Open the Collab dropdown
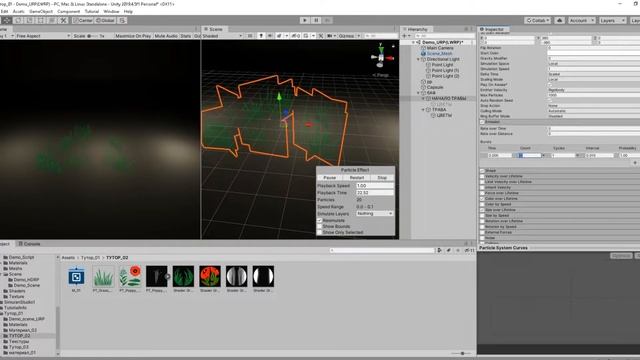This screenshot has height=360, width=640. click(x=538, y=20)
